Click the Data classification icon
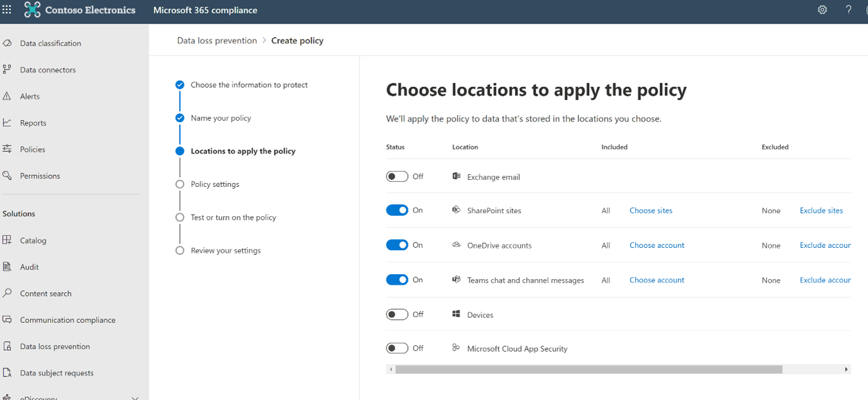Screen dimensions: 868x400 (x=7, y=43)
